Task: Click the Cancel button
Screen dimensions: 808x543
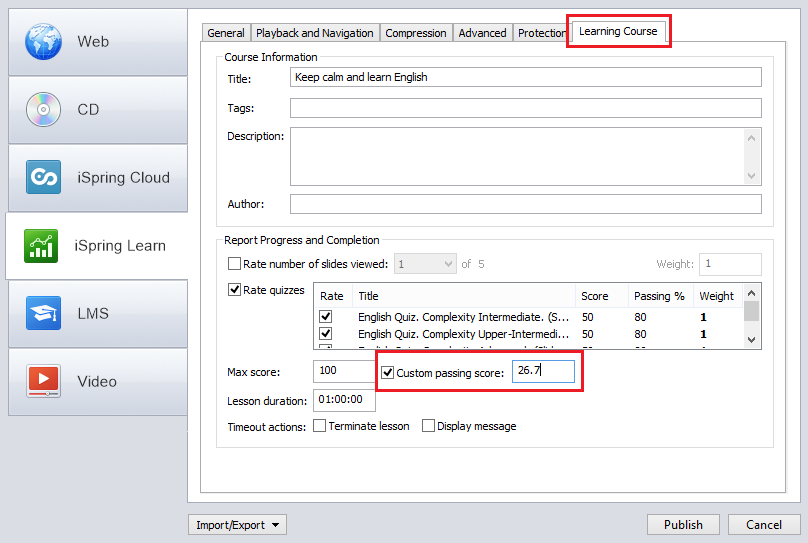Action: (x=764, y=524)
